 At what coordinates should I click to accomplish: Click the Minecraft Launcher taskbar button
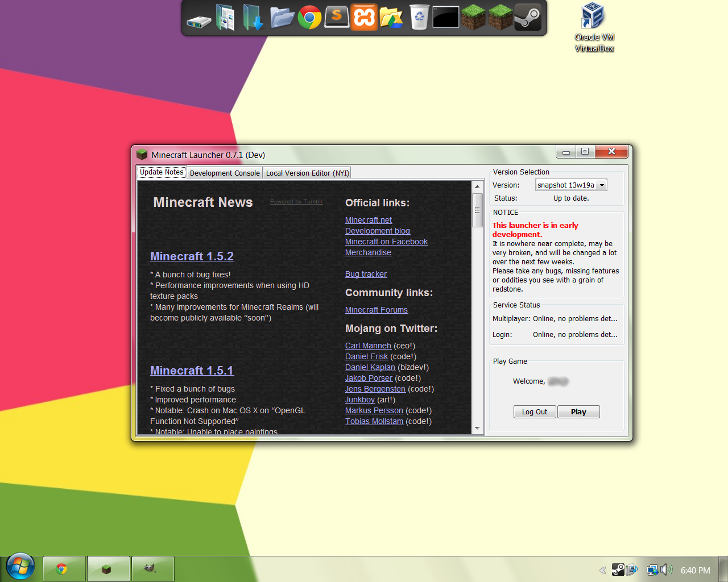[x=108, y=569]
